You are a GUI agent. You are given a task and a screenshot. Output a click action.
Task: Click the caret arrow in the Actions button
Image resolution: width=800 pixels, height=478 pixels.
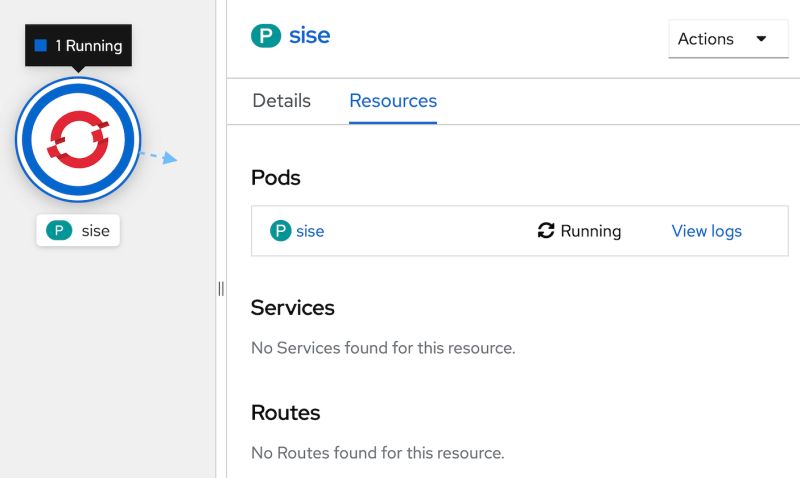pyautogui.click(x=761, y=39)
